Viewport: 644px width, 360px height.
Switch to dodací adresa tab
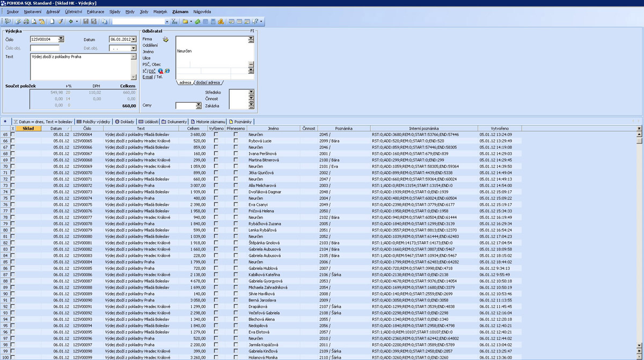(207, 83)
